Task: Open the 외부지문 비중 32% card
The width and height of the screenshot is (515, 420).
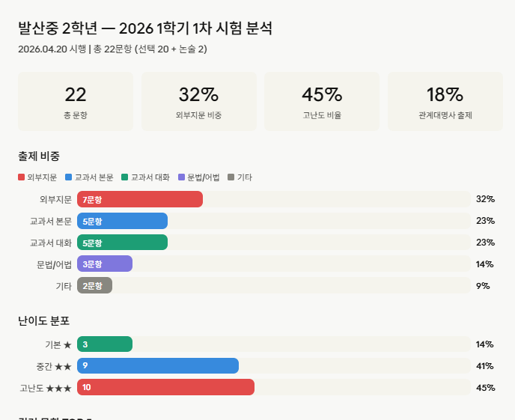Action: click(x=198, y=102)
